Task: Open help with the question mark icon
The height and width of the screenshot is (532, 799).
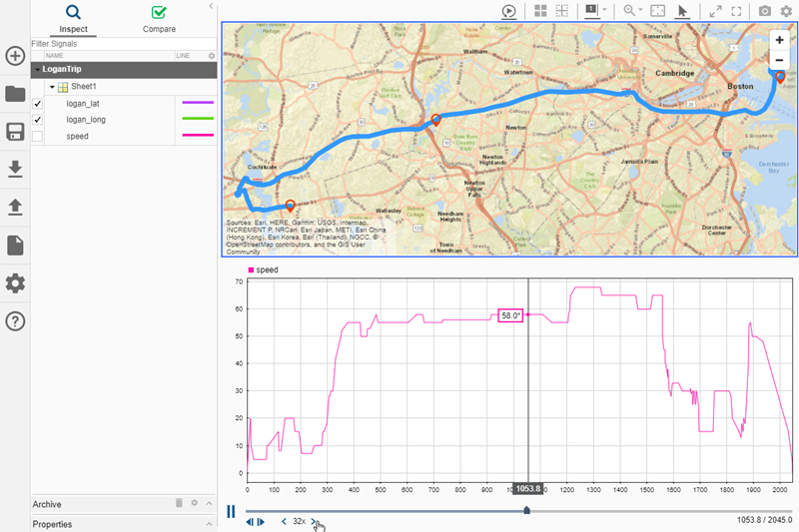Action: (15, 321)
